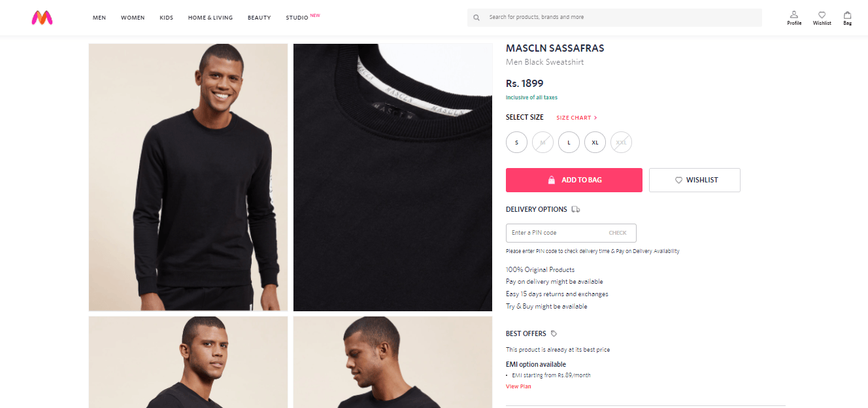
Task: Focus the PIN code input field
Action: coord(556,233)
